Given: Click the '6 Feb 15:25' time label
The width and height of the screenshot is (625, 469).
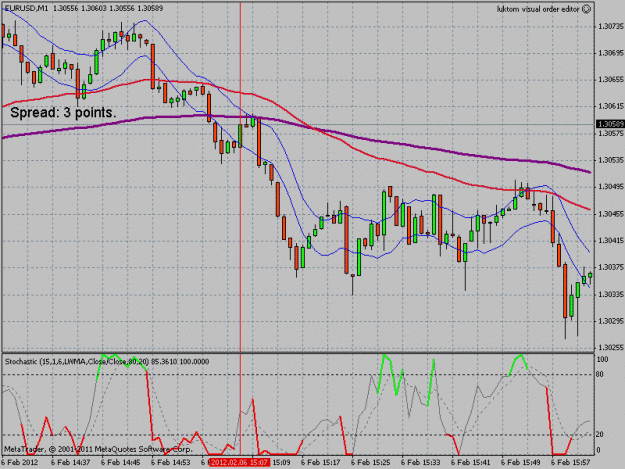Looking at the screenshot, I should (371, 463).
